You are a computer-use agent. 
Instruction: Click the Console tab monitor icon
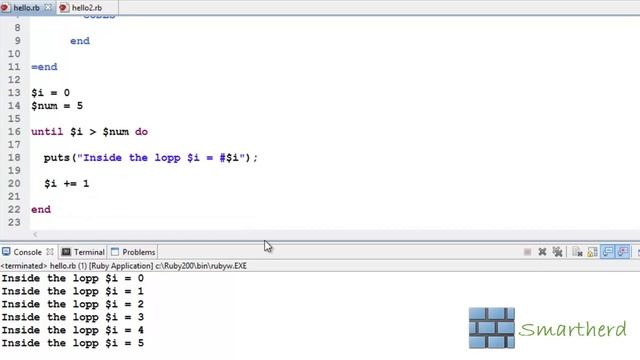(x=6, y=252)
